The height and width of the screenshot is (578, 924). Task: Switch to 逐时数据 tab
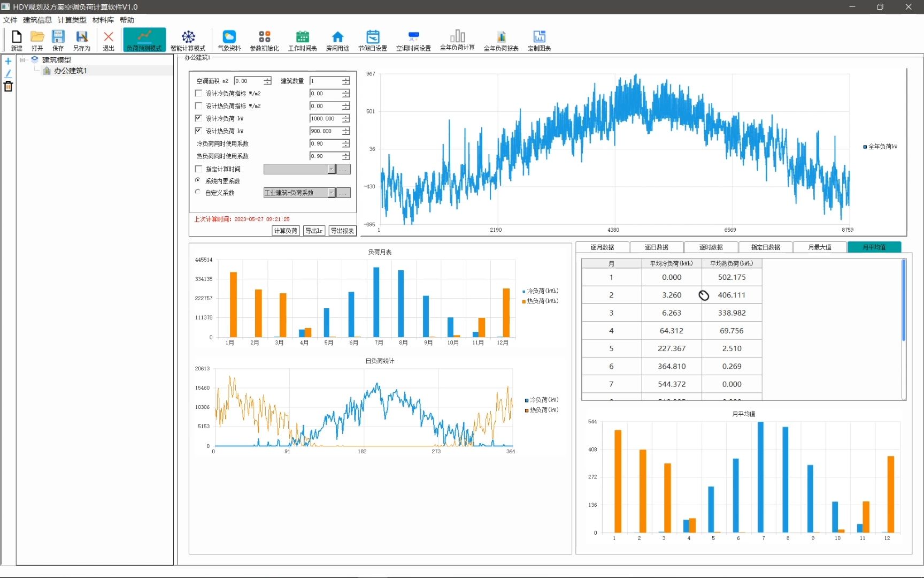tap(711, 247)
